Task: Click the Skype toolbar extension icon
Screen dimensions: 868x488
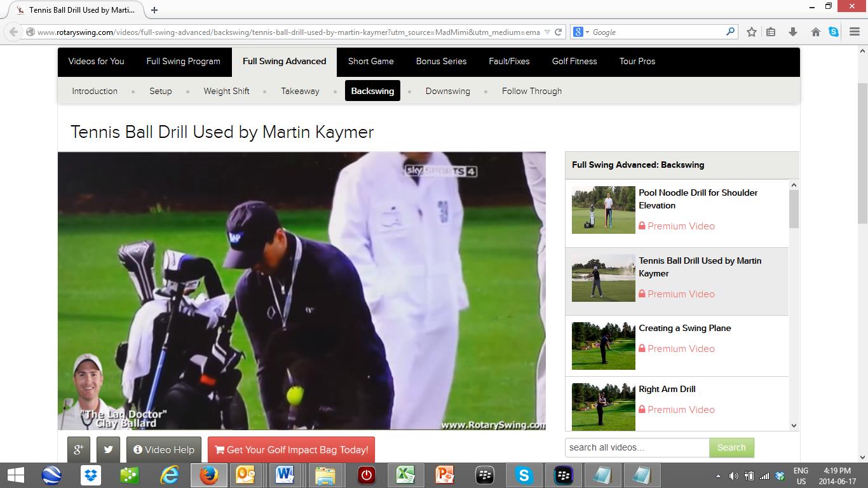Action: click(834, 32)
